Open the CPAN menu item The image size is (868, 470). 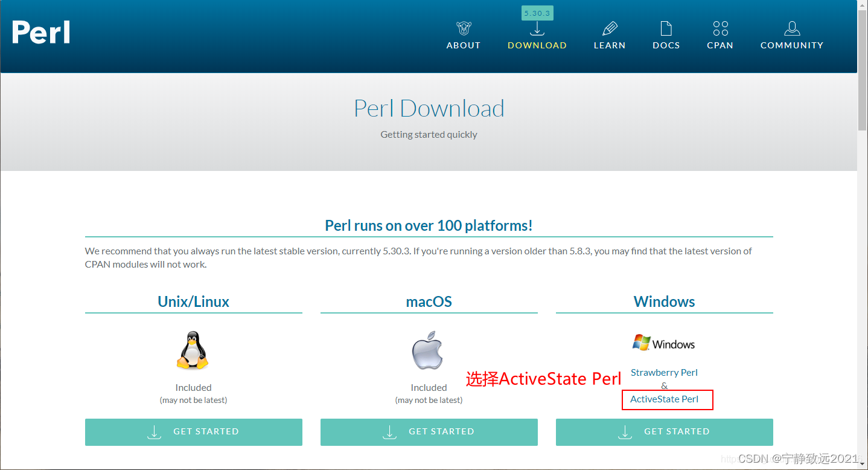[x=720, y=45]
